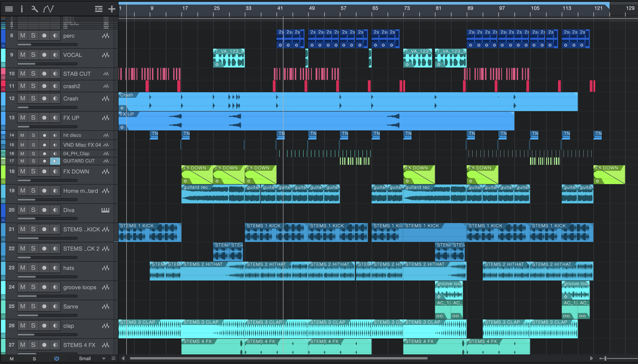Click bar 89 on timeline ruler
Viewport: 638px width, 364px height.
click(470, 8)
